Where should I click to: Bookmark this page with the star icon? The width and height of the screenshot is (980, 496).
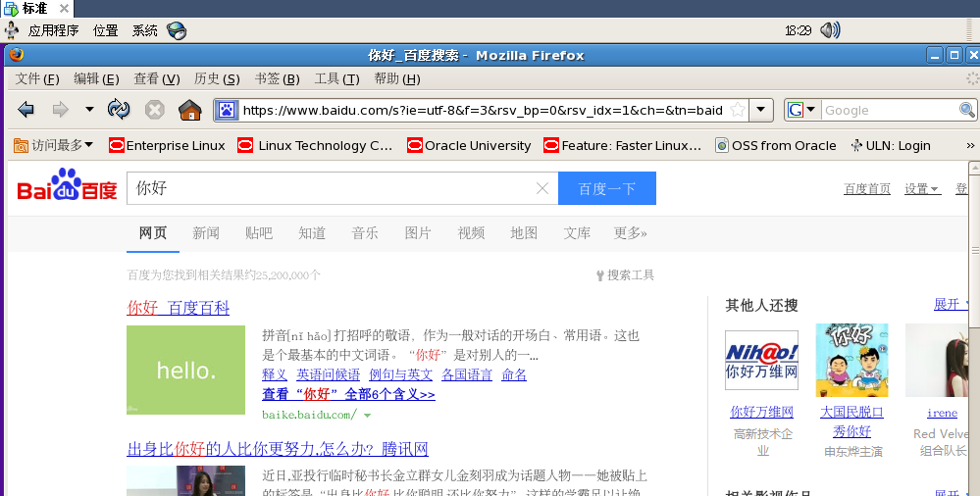coord(738,110)
